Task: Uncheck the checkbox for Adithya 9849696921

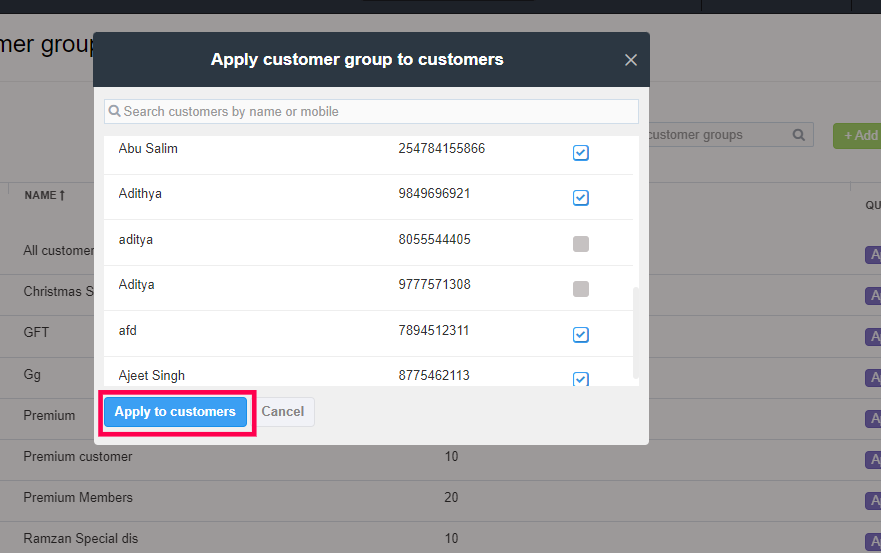Action: pos(581,198)
